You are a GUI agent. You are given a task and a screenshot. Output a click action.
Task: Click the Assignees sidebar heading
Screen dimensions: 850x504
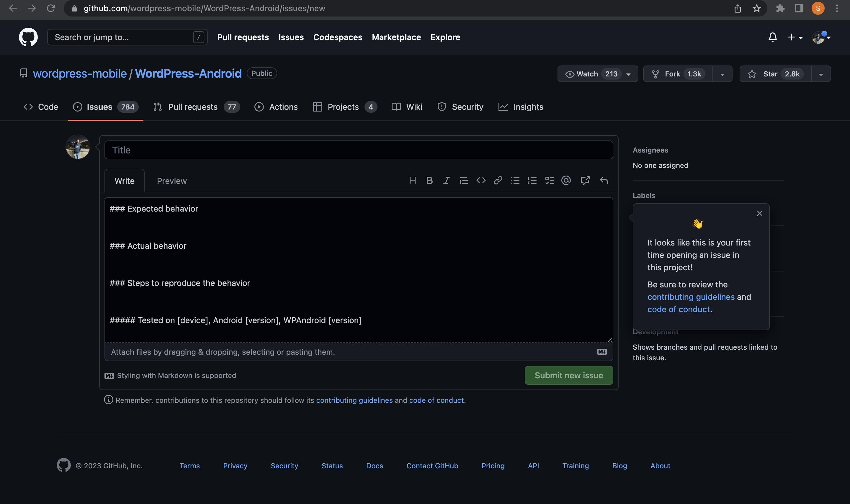(x=650, y=150)
